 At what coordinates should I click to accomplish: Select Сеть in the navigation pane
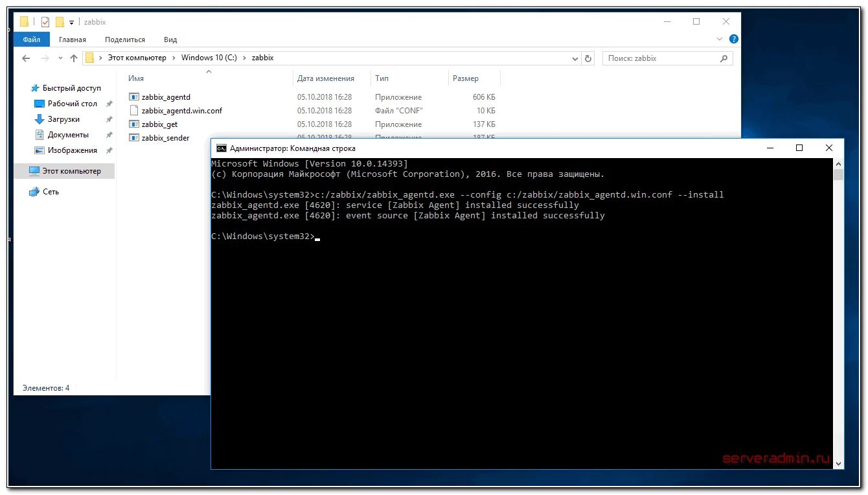[51, 192]
